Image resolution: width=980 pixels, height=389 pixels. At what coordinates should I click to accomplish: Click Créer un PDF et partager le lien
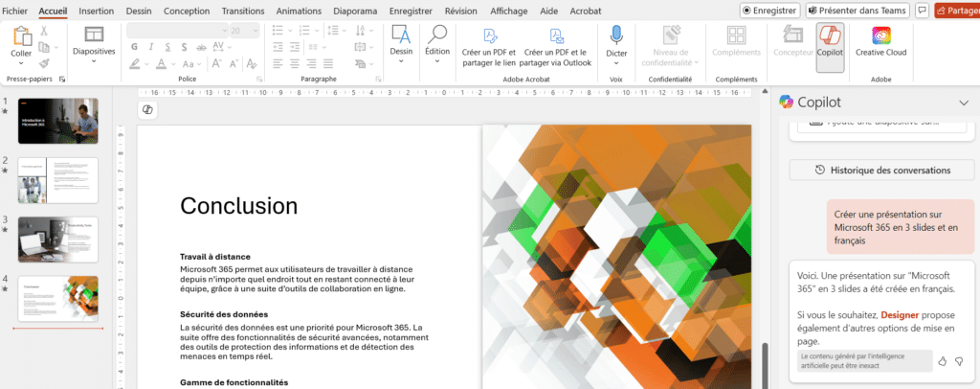489,47
